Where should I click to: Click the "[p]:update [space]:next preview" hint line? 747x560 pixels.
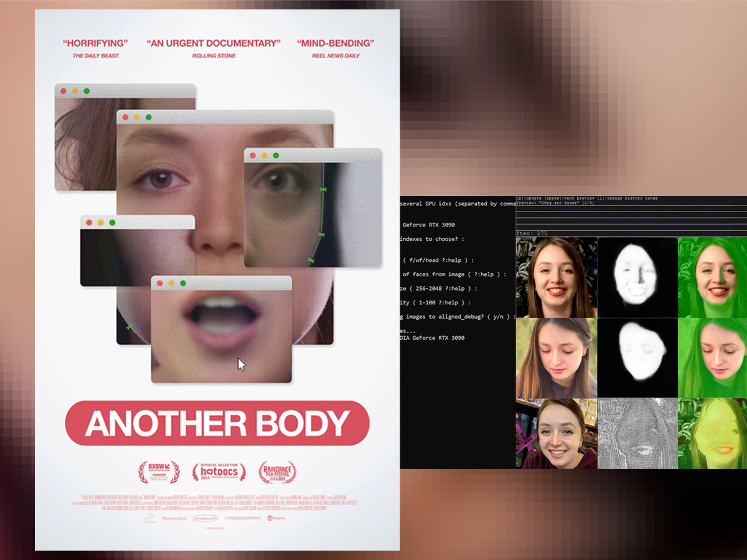click(x=587, y=198)
